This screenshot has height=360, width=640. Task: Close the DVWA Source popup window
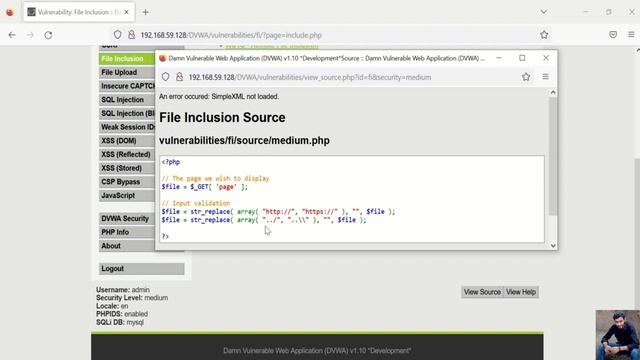pyautogui.click(x=546, y=58)
